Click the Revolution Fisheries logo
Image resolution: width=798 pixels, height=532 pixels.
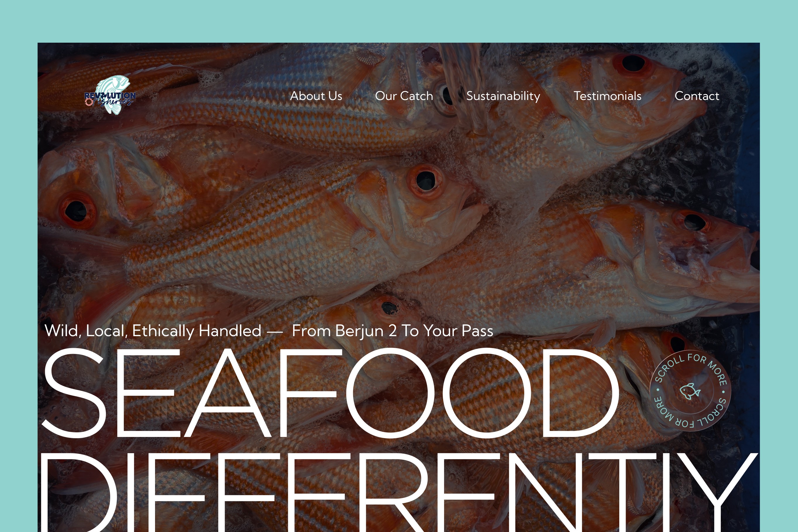coord(110,95)
